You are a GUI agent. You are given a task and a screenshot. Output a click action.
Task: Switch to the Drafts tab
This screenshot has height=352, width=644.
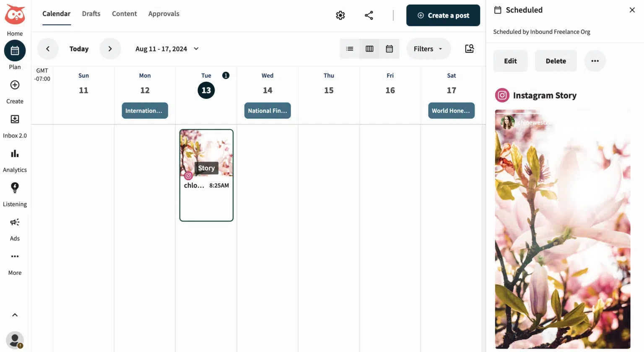pyautogui.click(x=91, y=13)
